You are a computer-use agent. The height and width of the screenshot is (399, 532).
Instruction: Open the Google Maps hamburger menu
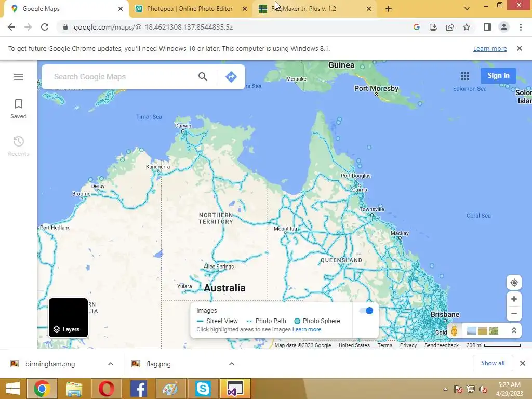point(19,77)
